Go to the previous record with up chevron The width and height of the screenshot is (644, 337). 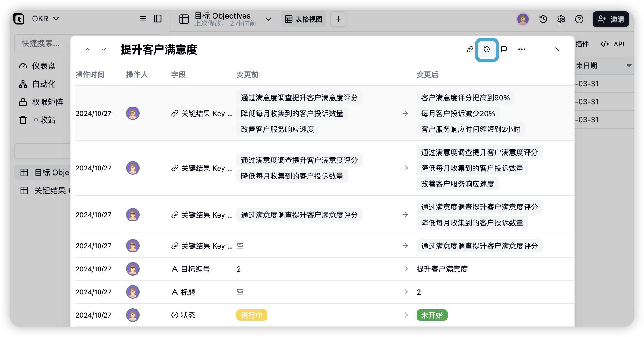88,50
